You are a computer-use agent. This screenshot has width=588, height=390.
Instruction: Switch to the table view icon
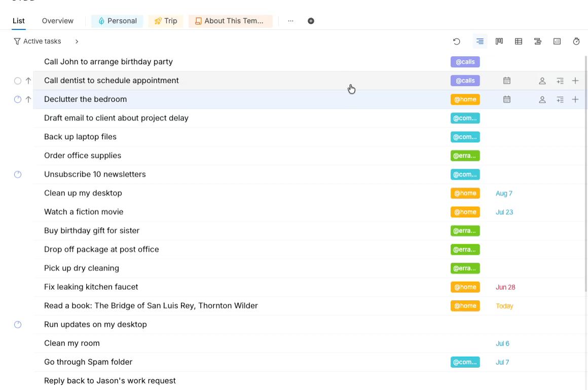(x=519, y=41)
